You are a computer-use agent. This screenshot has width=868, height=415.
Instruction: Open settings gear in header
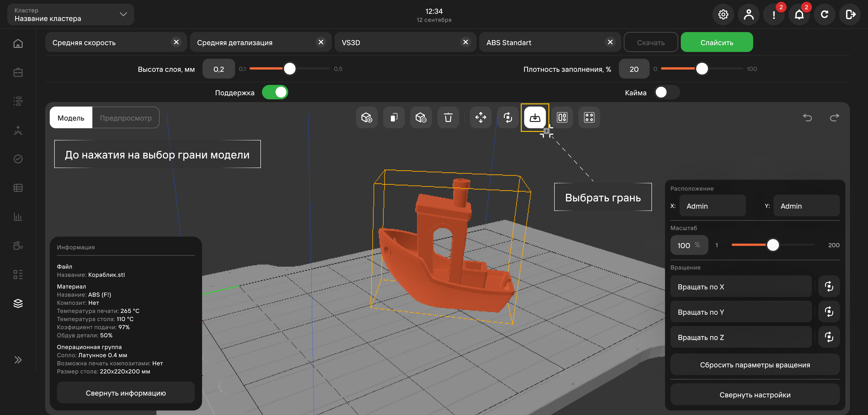[723, 14]
